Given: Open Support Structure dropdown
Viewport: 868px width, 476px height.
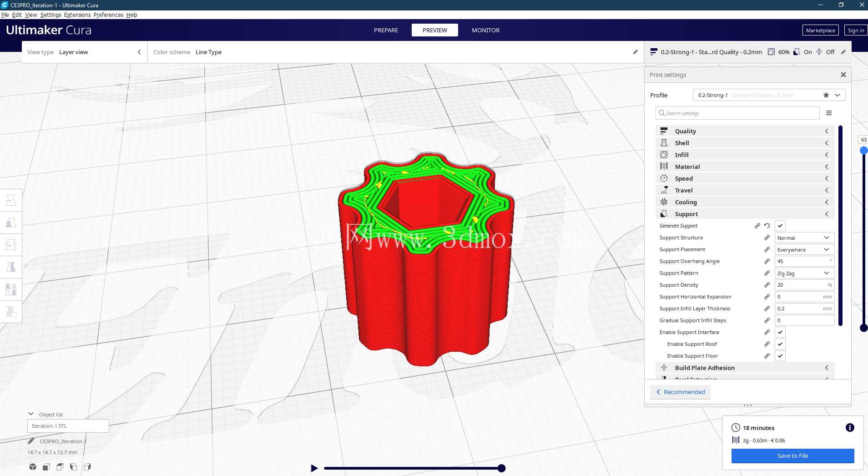Looking at the screenshot, I should (804, 238).
